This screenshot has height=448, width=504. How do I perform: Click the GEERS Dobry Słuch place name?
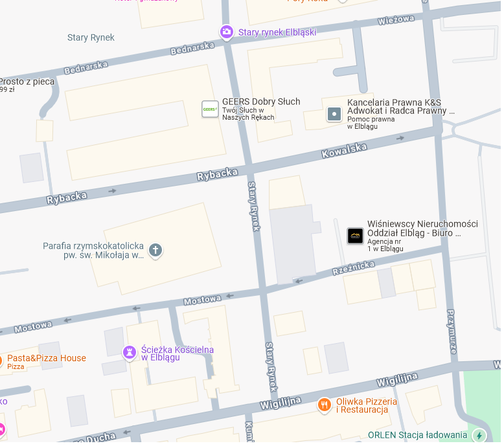coord(261,102)
